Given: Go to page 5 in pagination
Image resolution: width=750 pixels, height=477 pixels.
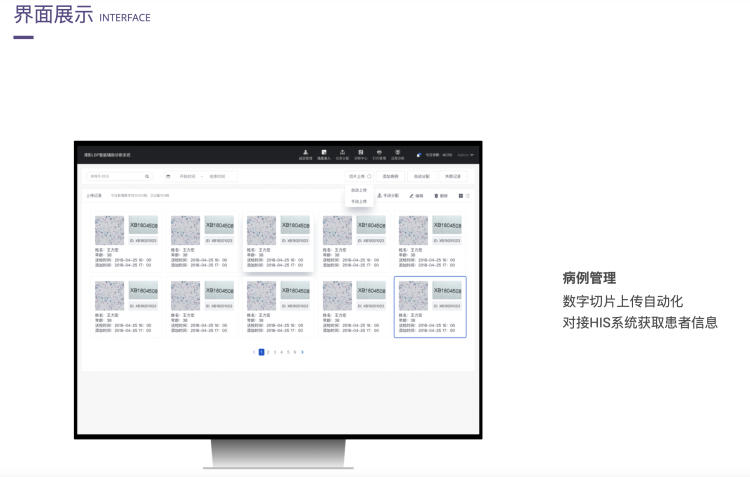Looking at the screenshot, I should (x=288, y=352).
